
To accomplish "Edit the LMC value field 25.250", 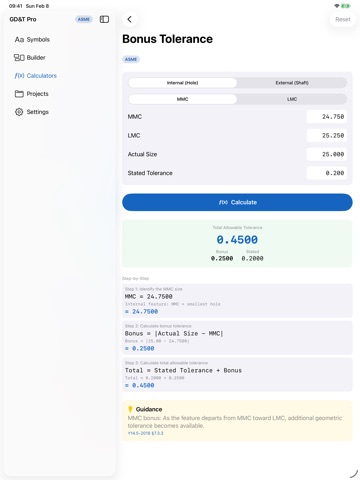I will click(x=327, y=135).
